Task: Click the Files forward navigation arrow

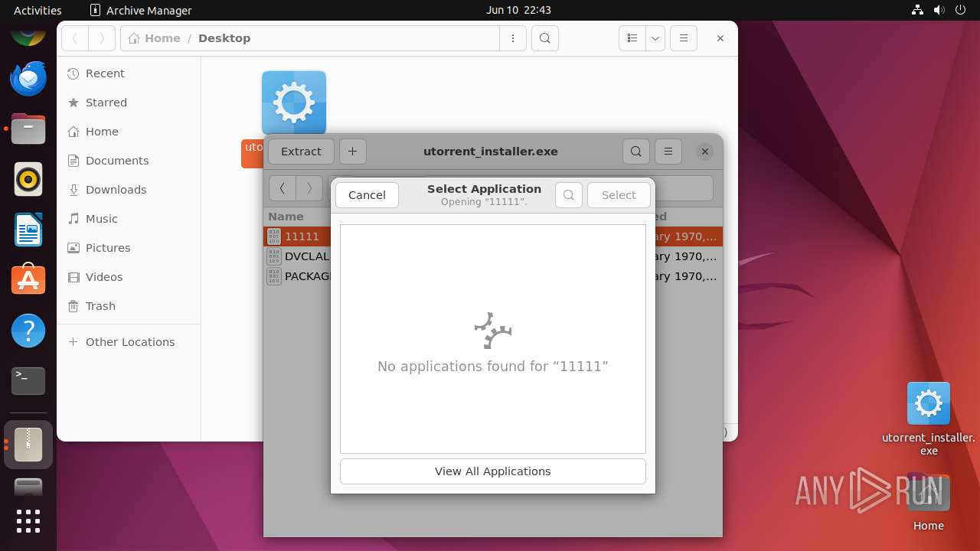Action: pyautogui.click(x=102, y=38)
